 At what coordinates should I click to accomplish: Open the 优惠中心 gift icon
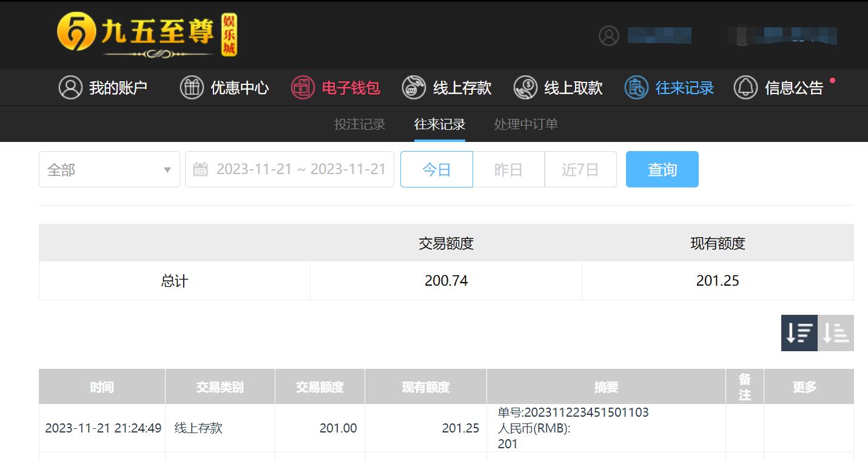pyautogui.click(x=192, y=87)
